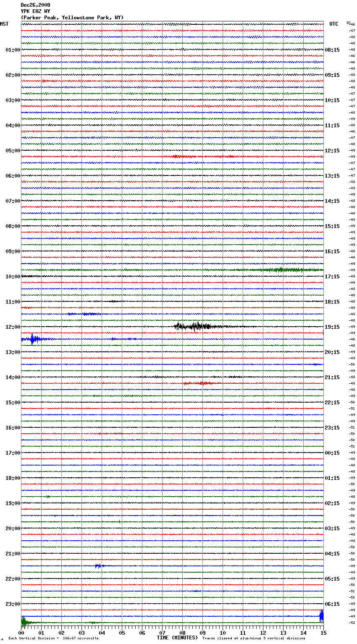357x644 pixels.
Task: Select the 01:00 MST time label
Action: pyautogui.click(x=13, y=50)
